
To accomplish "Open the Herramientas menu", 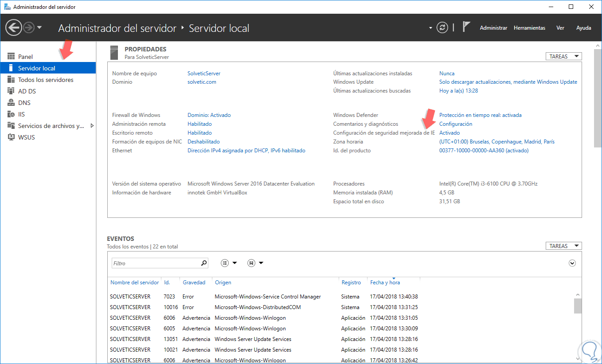I will [529, 28].
